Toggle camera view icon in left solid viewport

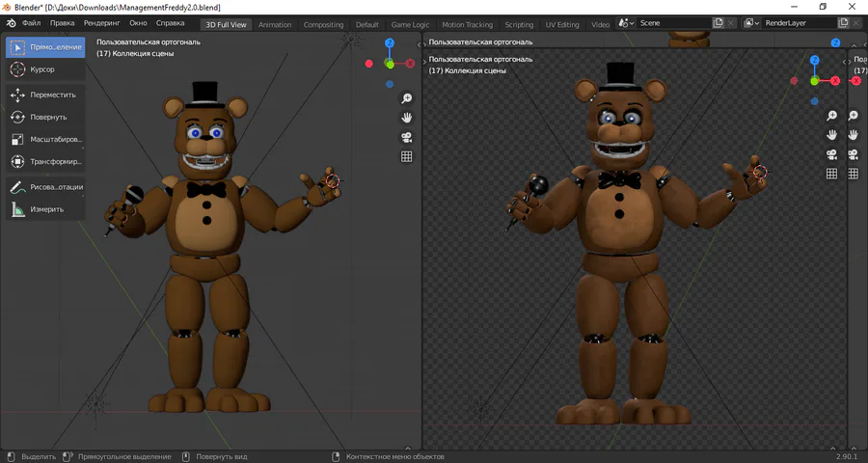coord(406,137)
